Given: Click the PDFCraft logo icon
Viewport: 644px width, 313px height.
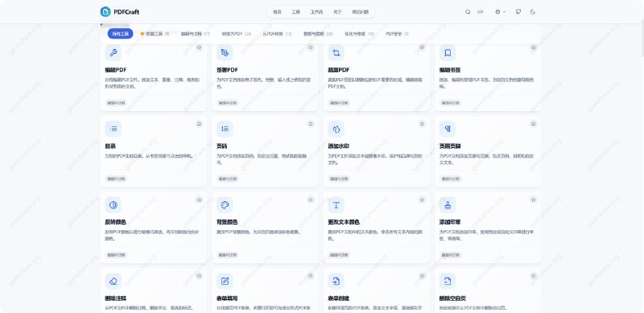Looking at the screenshot, I should pyautogui.click(x=105, y=11).
